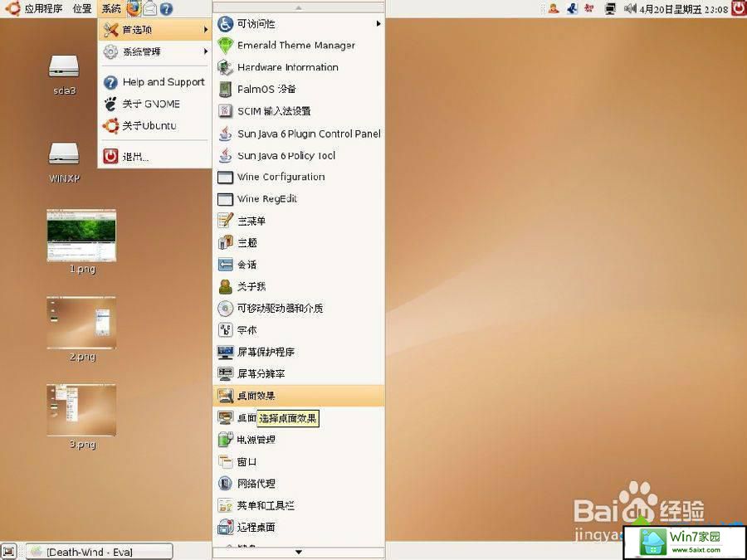Screen dimensions: 747x560
Task: Click the blue help question-mark panel icon
Action: (166, 8)
